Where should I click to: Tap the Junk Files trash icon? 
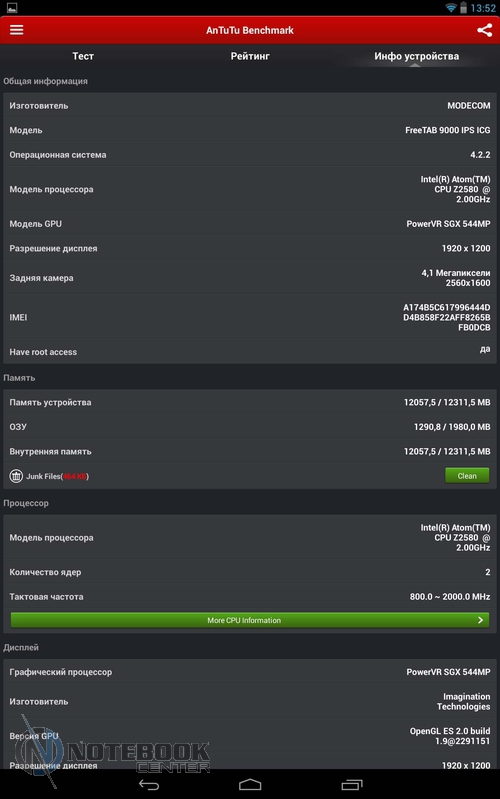click(16, 476)
